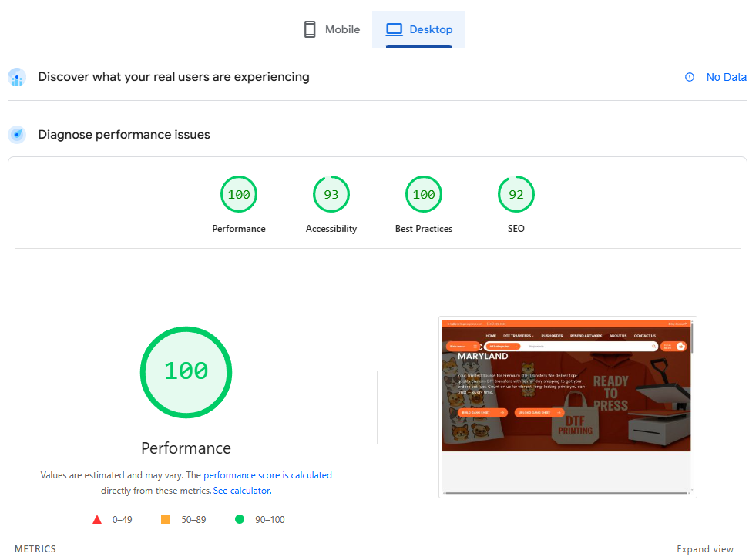Switch to the Mobile tab
Image resolution: width=749 pixels, height=560 pixels.
[x=331, y=30]
